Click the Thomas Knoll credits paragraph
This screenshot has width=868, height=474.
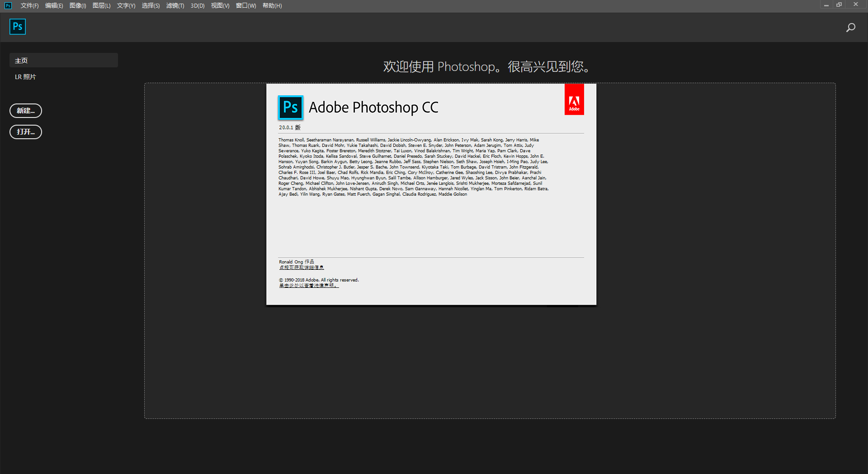414,167
